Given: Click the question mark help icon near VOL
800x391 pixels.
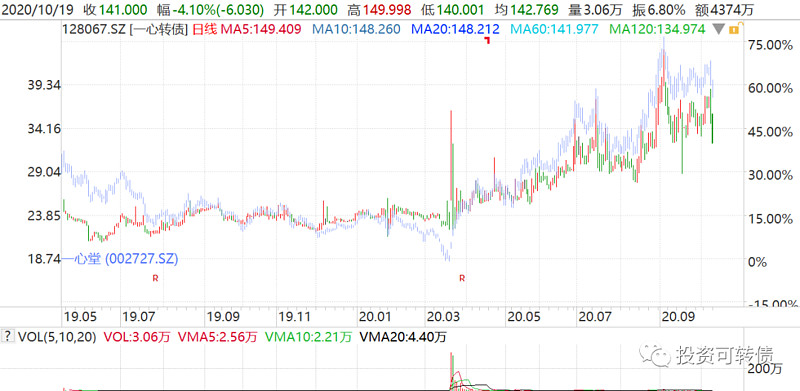Looking at the screenshot, I should pyautogui.click(x=8, y=336).
